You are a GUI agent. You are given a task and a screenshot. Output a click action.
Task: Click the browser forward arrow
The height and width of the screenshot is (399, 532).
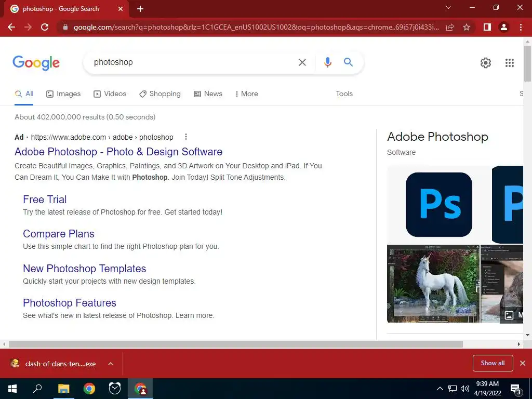[28, 27]
